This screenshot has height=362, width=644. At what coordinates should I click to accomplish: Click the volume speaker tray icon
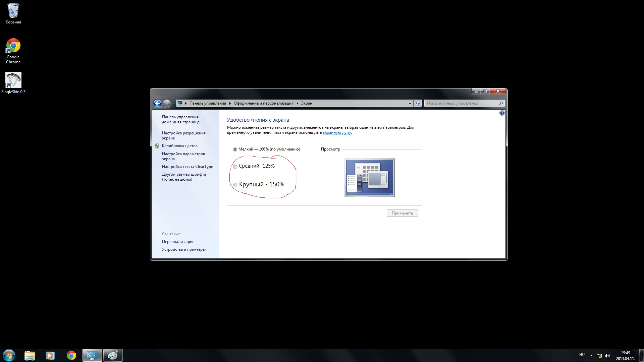point(607,356)
